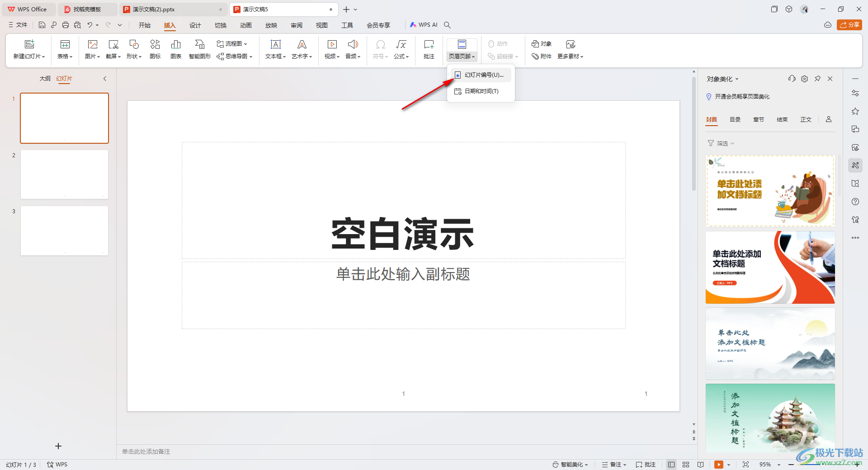
Task: Click WPS AI button
Action: pyautogui.click(x=424, y=25)
